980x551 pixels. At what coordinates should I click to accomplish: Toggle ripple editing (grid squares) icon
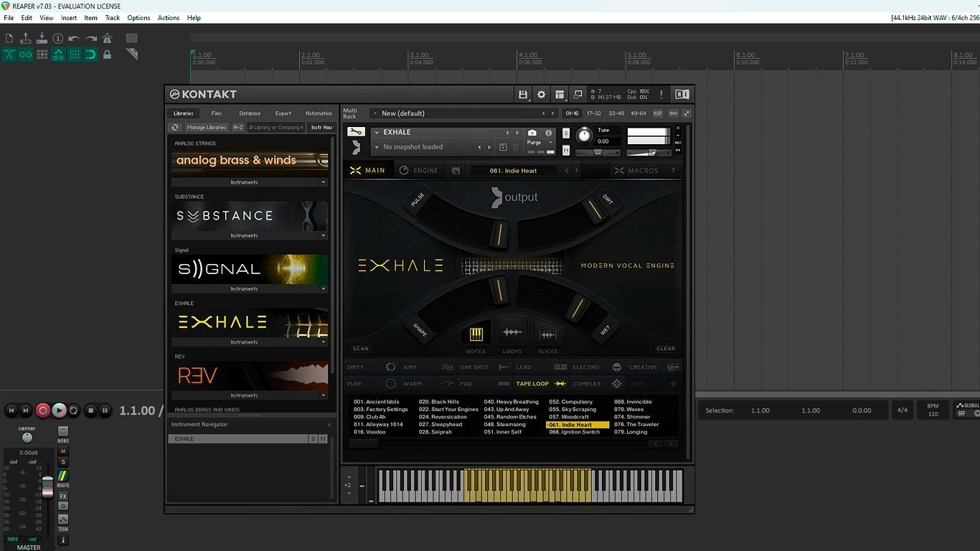pos(42,55)
